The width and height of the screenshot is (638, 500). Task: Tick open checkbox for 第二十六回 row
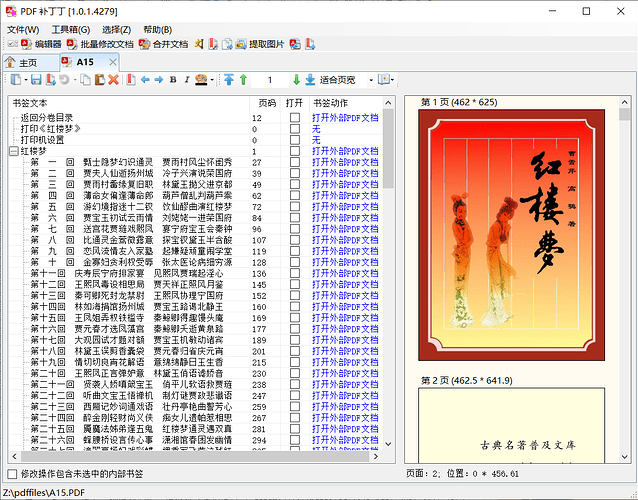295,440
